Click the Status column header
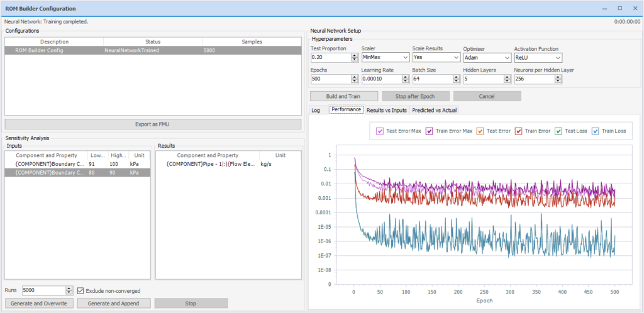Viewport: 644px width, 313px height. click(153, 42)
